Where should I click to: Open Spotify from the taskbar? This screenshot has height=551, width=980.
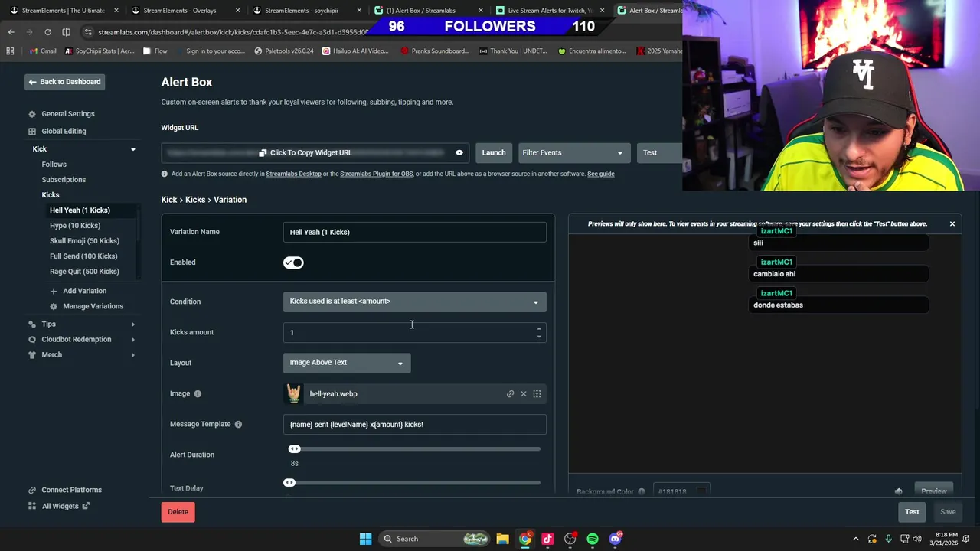[593, 539]
